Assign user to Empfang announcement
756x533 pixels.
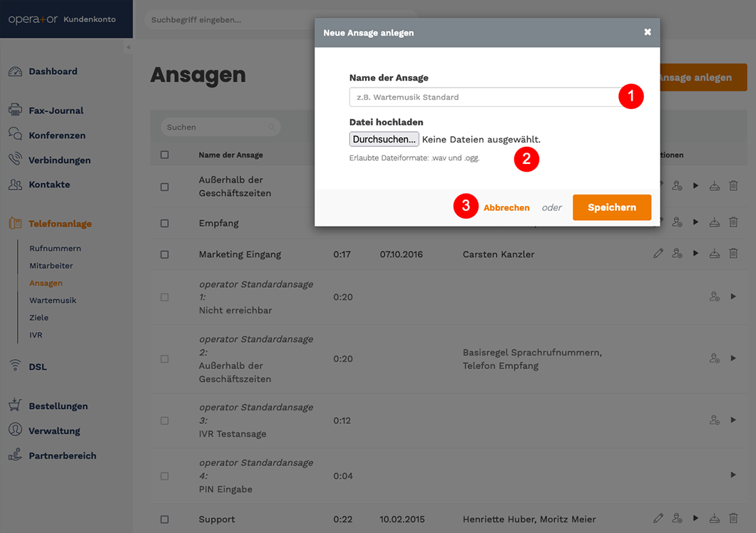coord(677,222)
